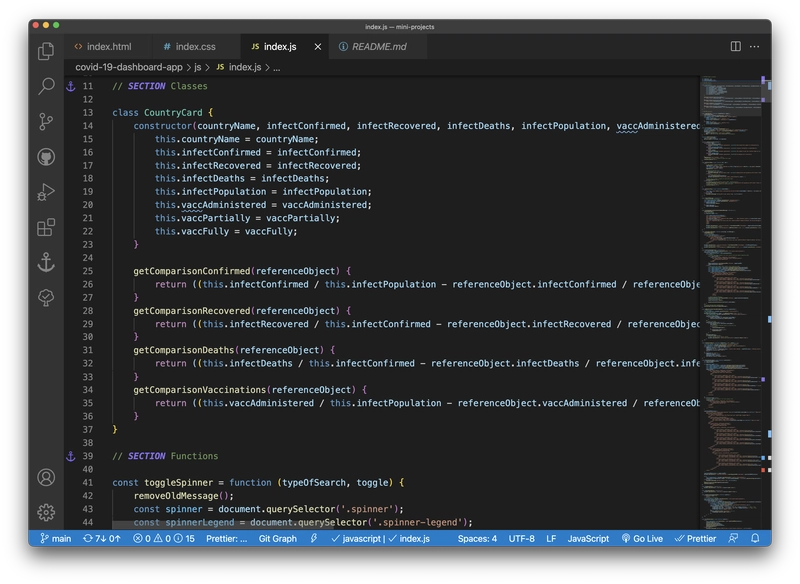Image resolution: width=800 pixels, height=584 pixels.
Task: Click line number 13 in the gutter
Action: click(88, 113)
